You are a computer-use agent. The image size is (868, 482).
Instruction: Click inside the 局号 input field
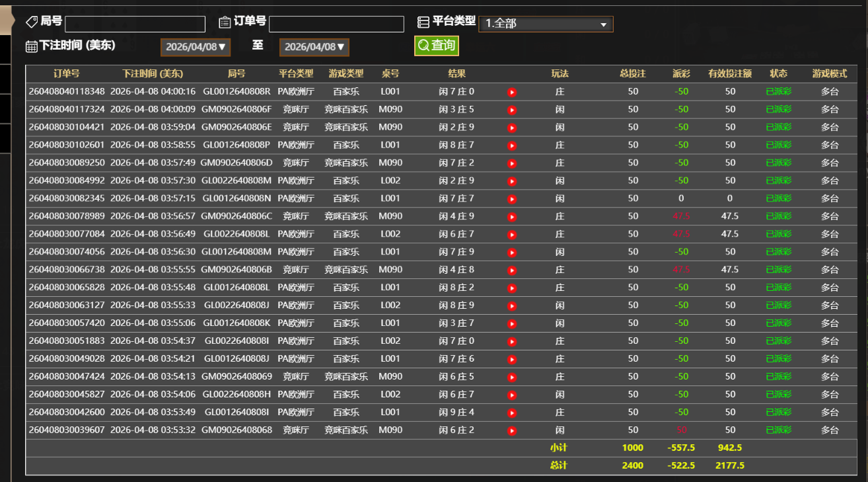pos(135,24)
